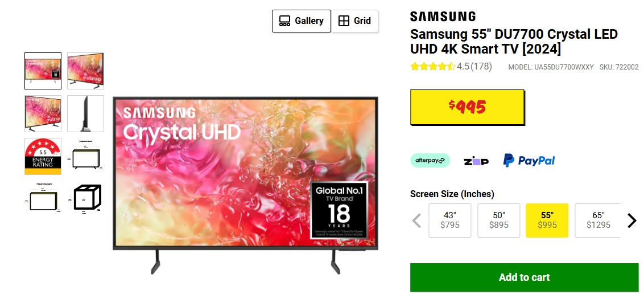Show next screen sizes with right arrow

[631, 221]
